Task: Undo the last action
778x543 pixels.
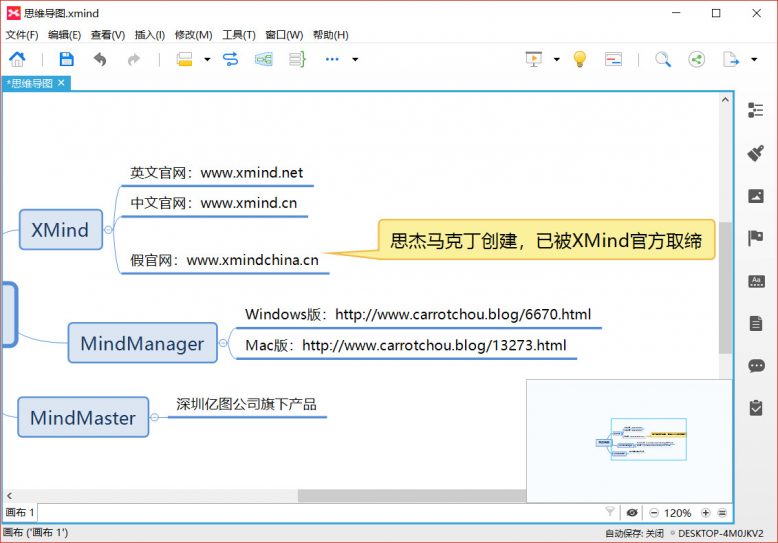Action: click(x=100, y=60)
